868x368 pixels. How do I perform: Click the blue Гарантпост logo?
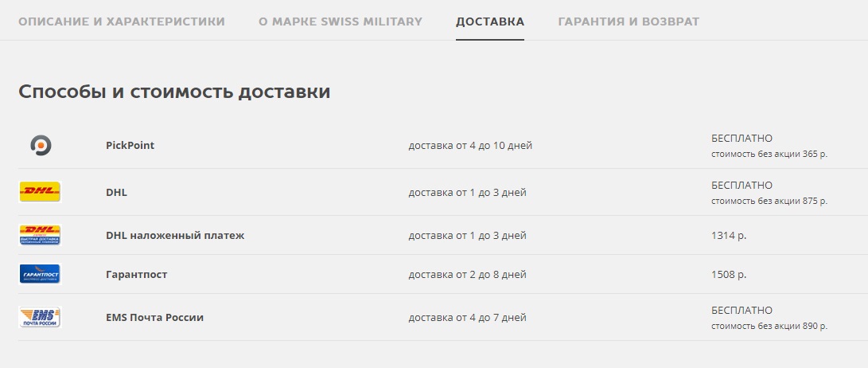(40, 274)
